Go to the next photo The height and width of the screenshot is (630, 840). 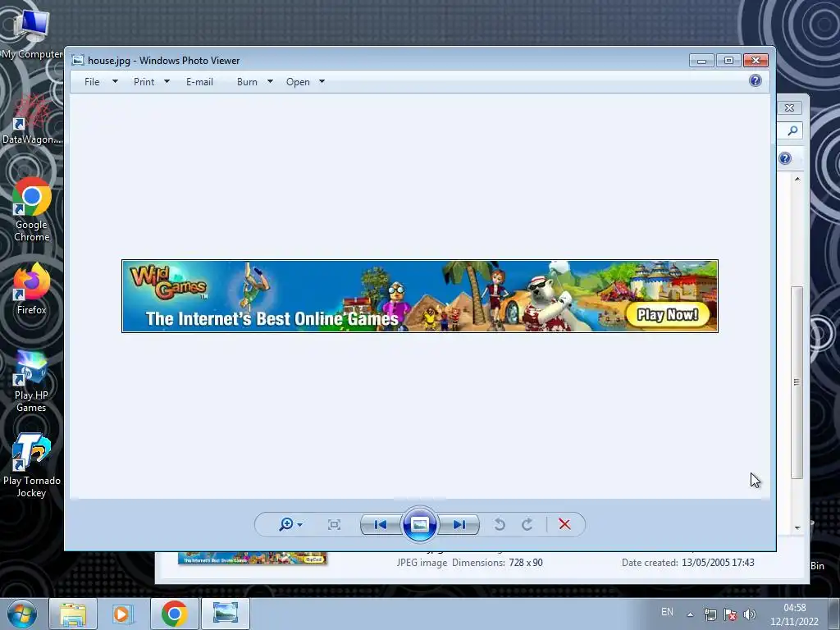pos(459,524)
